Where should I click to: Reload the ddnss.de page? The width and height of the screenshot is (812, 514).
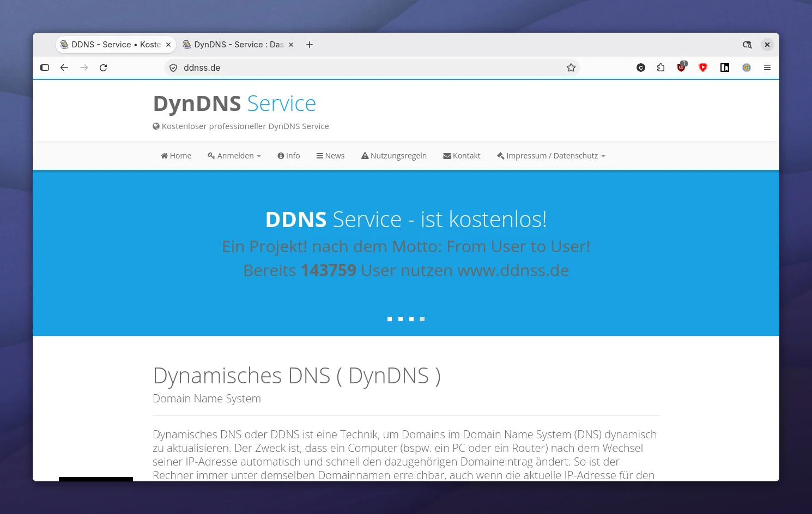pos(104,68)
